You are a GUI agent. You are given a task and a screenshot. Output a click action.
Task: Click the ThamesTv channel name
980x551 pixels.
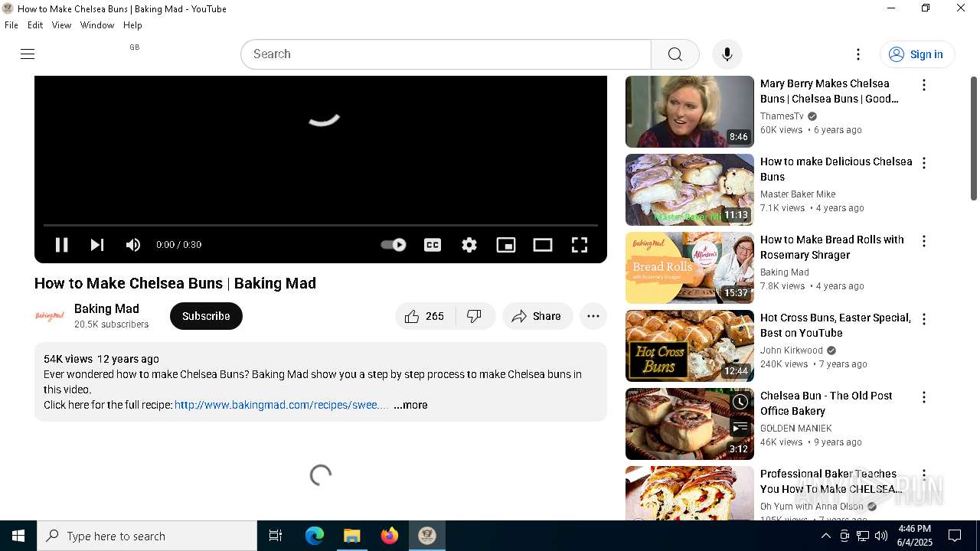[782, 116]
